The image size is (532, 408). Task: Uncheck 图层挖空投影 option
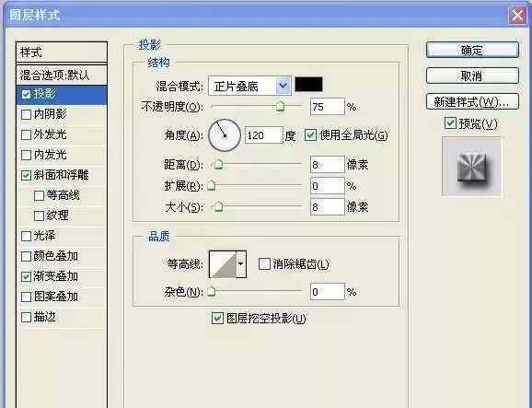(x=217, y=318)
